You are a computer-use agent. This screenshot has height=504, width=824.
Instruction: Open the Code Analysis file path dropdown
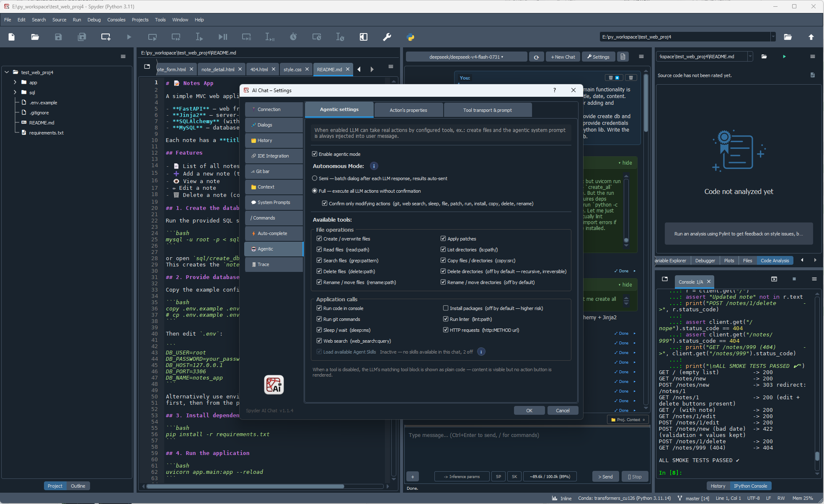750,57
